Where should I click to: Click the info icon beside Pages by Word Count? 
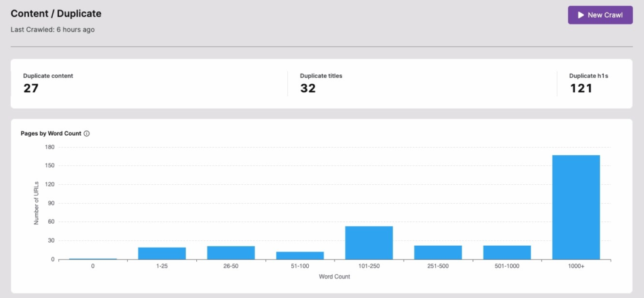(87, 133)
